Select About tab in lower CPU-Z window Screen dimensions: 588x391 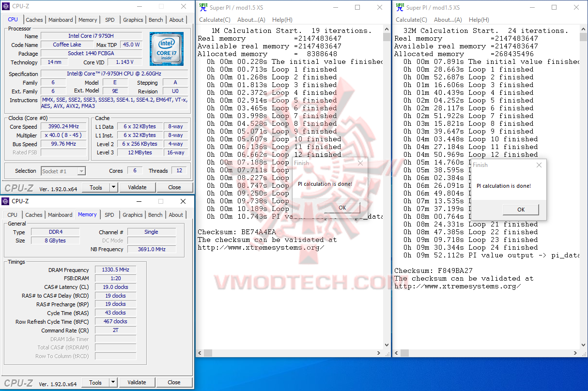[x=176, y=215]
